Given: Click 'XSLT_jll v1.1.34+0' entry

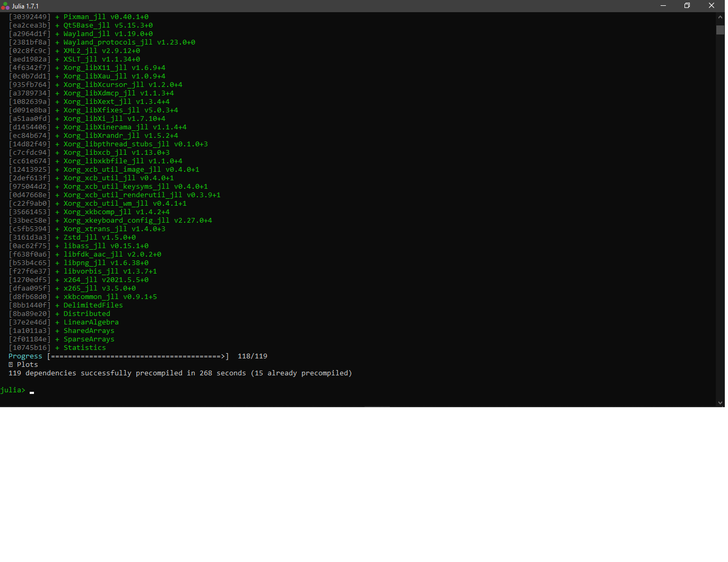Looking at the screenshot, I should (x=102, y=59).
